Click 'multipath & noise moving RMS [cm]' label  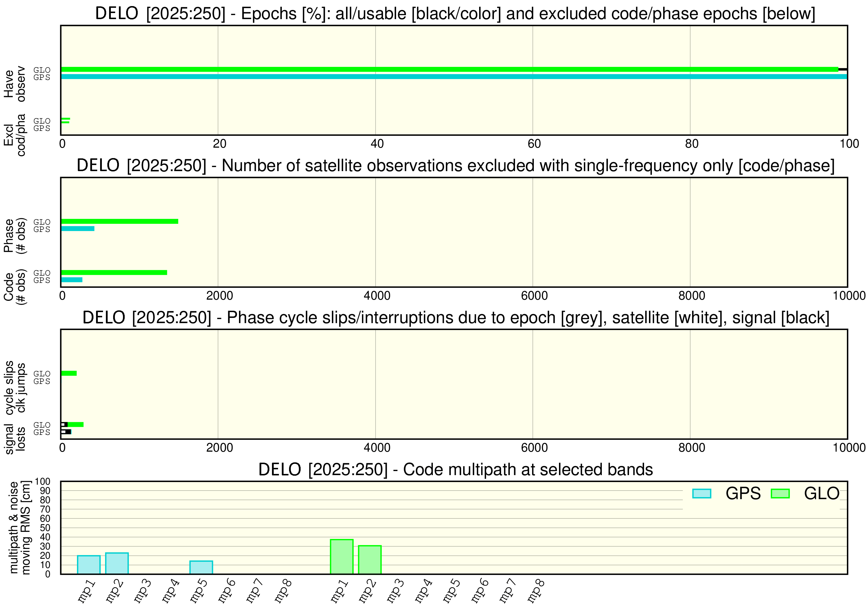(x=20, y=528)
